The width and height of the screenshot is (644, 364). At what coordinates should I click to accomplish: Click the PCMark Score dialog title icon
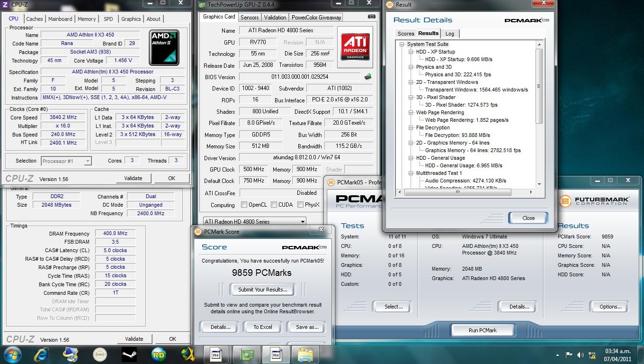(198, 232)
